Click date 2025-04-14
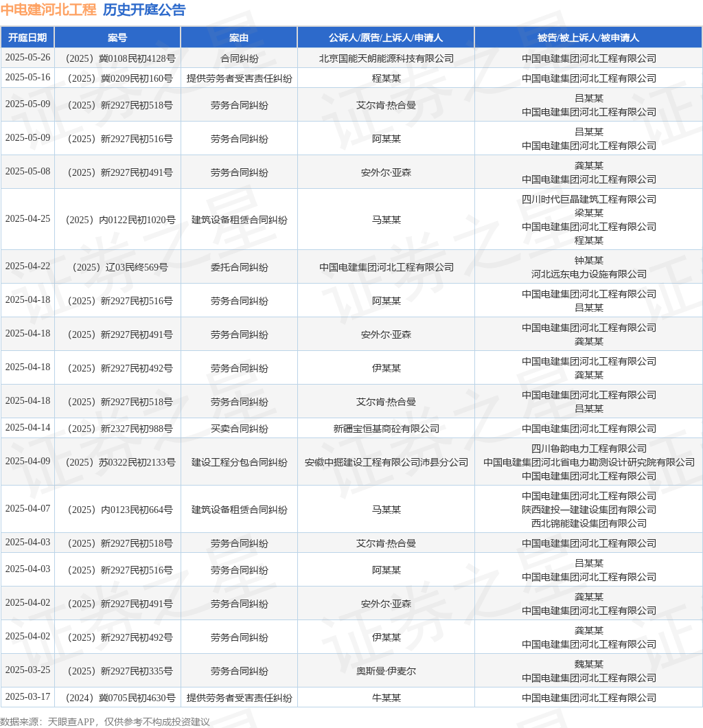 click(x=28, y=428)
